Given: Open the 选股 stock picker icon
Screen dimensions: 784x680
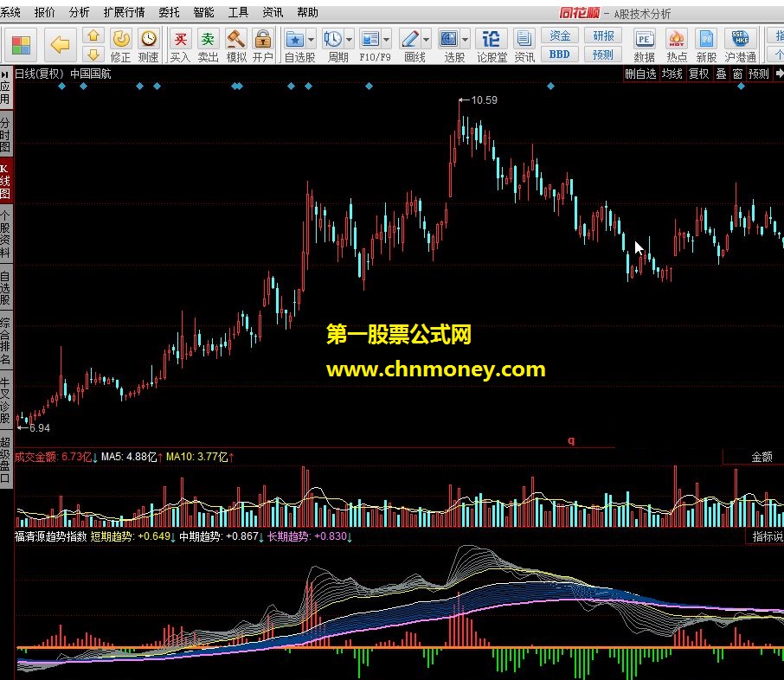Looking at the screenshot, I should (448, 39).
